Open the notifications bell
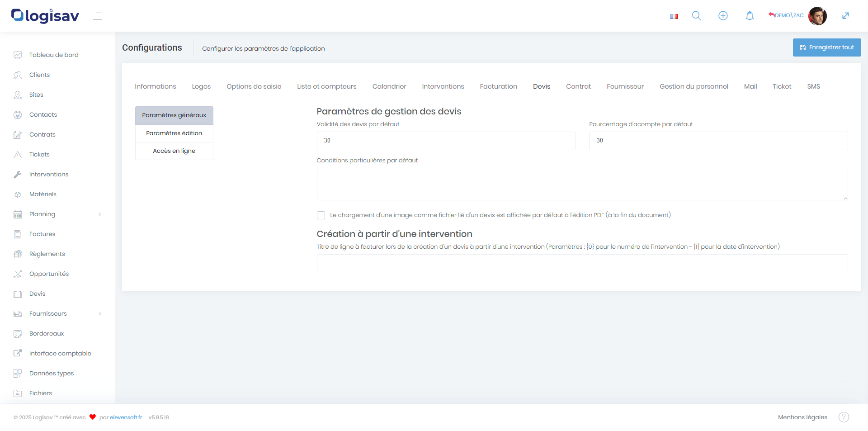868x431 pixels. coord(750,16)
